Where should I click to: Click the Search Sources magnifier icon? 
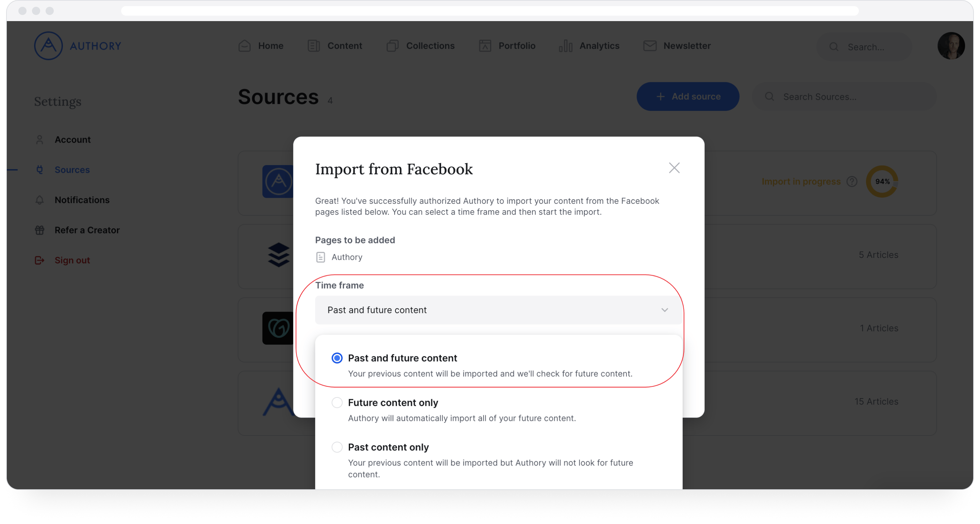(x=769, y=97)
